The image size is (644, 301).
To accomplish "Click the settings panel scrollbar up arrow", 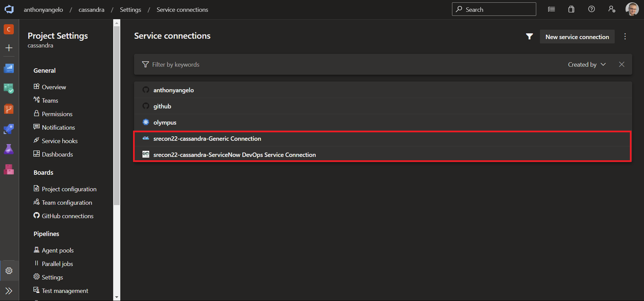I will pos(117,23).
